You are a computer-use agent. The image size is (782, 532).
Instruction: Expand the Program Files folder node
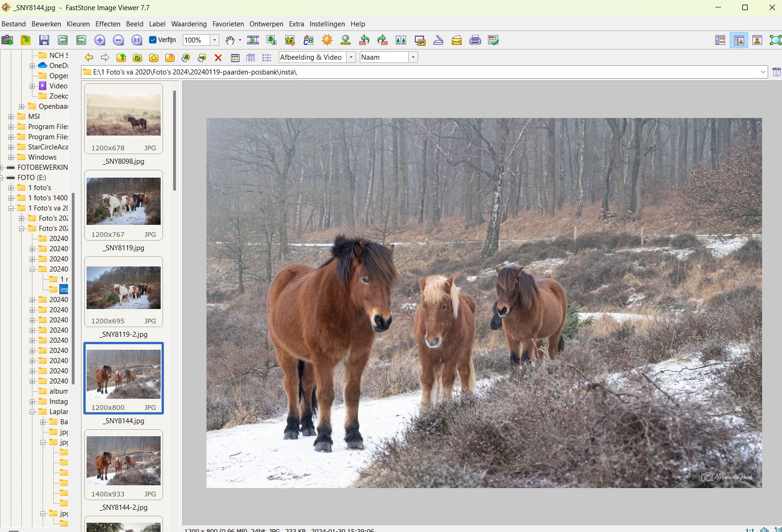(11, 127)
